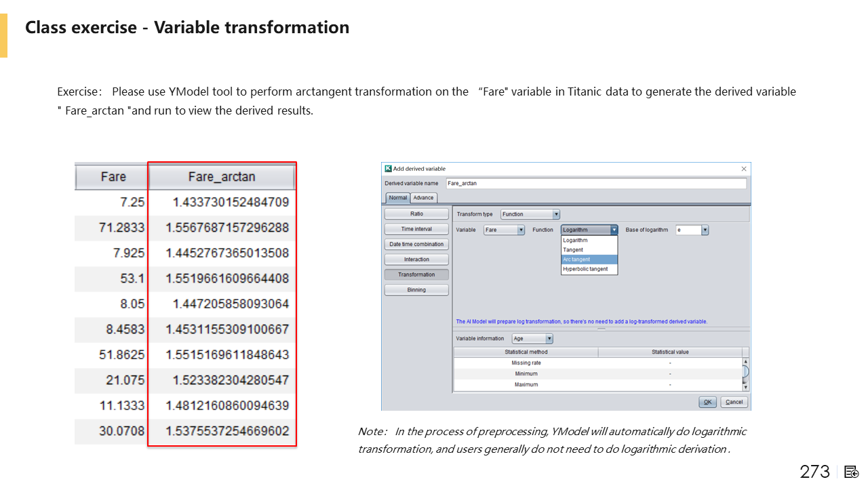Expand the Variable information dropdown showing Age
Screen dimensions: 868x488
click(549, 339)
